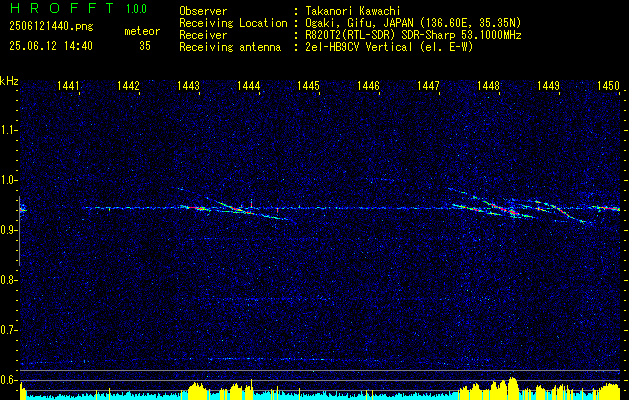Click the 1449 time axis label

coord(548,85)
